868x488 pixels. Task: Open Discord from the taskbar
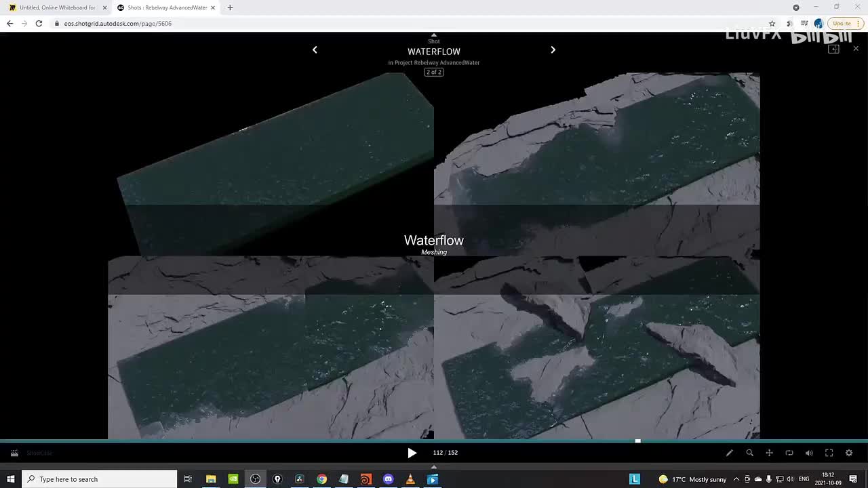point(388,479)
